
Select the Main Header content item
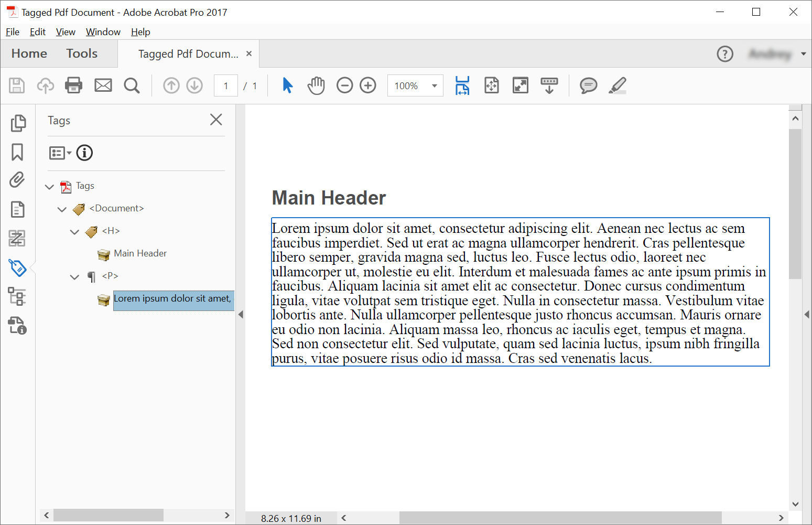(x=140, y=253)
